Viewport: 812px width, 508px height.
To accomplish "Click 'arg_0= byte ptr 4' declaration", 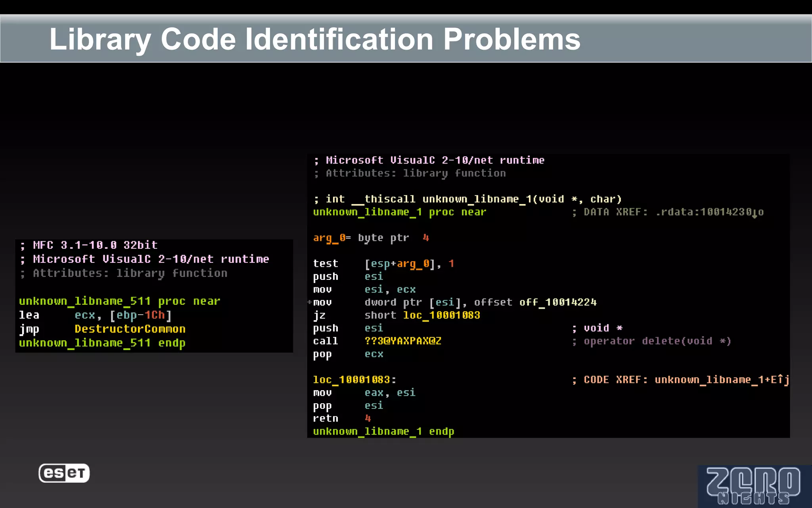I will tap(371, 238).
